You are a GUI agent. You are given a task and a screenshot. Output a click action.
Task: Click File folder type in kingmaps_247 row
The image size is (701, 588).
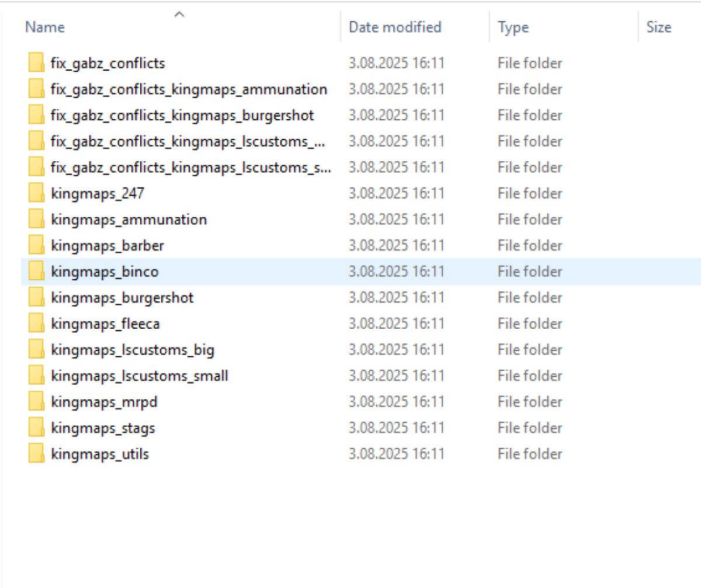coord(530,193)
